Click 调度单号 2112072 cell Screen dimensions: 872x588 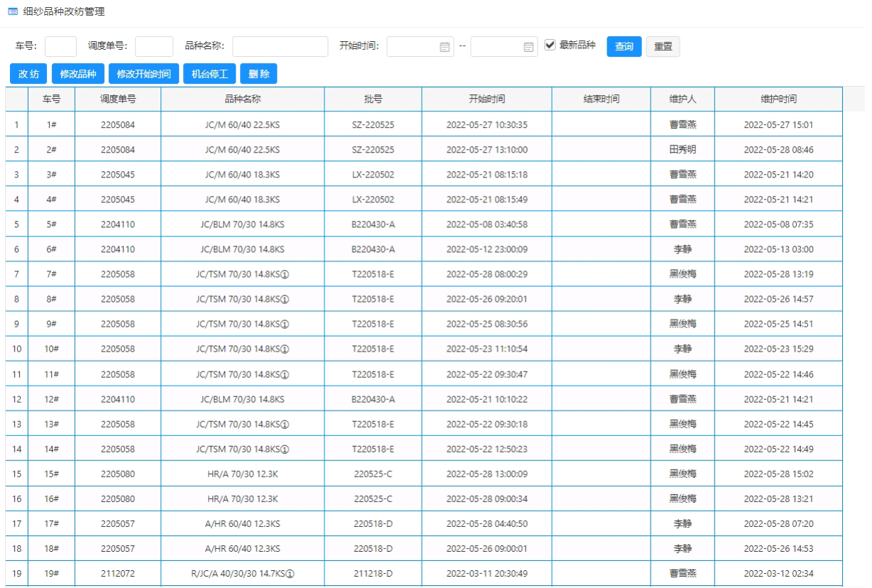pos(118,573)
